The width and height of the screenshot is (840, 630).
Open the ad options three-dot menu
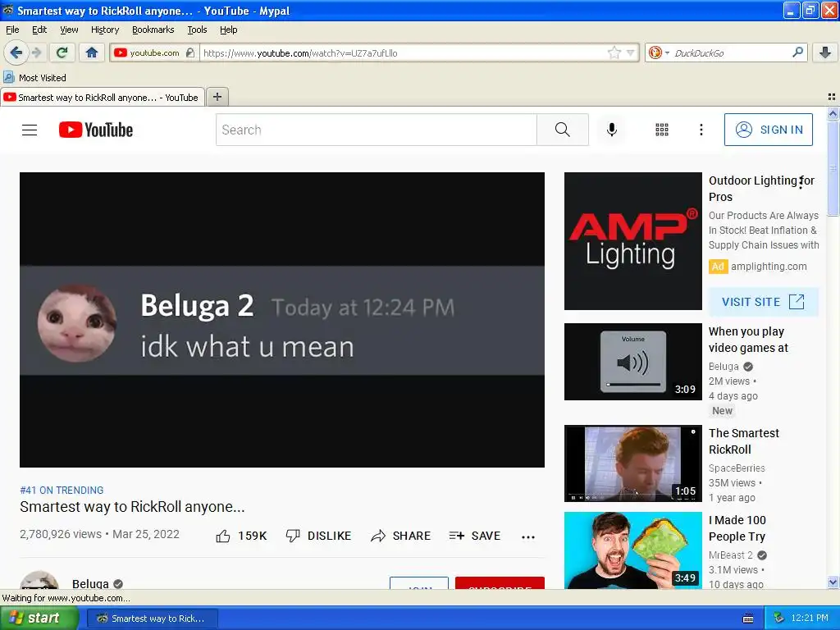tap(801, 183)
